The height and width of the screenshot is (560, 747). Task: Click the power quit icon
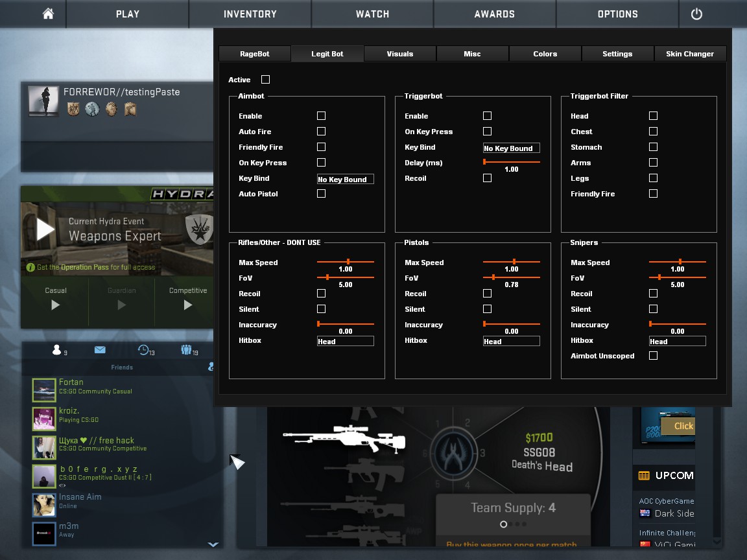pyautogui.click(x=696, y=14)
